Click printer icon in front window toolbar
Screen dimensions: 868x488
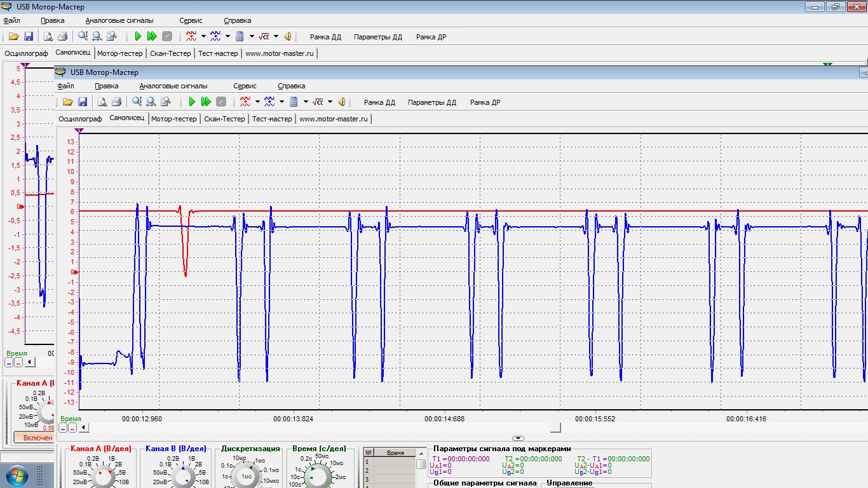116,102
